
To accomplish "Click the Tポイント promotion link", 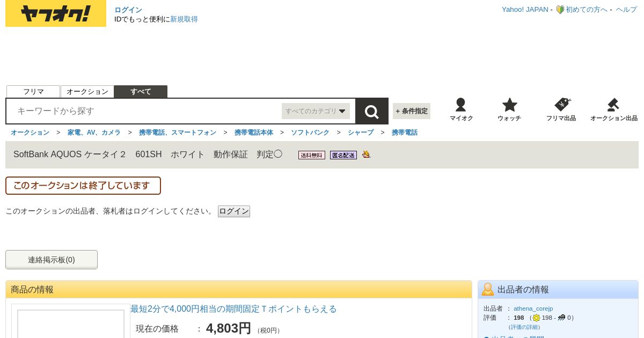I will (x=233, y=309).
